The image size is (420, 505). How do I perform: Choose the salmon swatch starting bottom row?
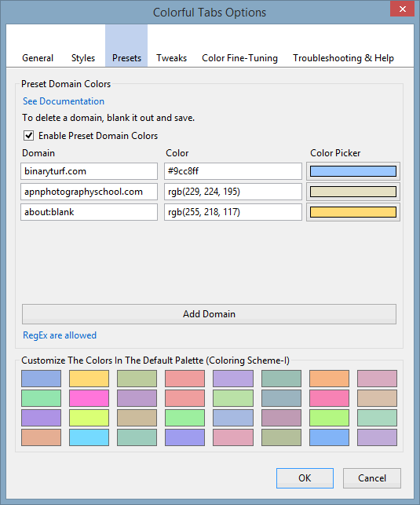(x=41, y=437)
